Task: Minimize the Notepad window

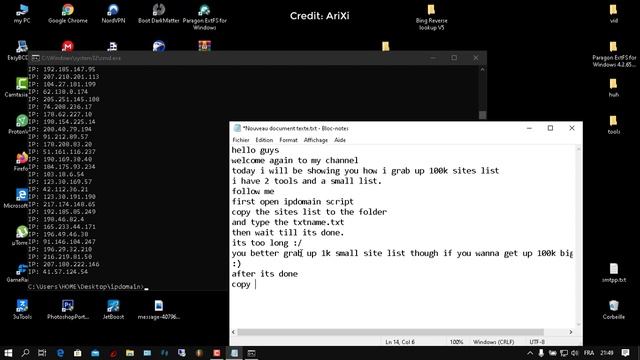Action: point(529,128)
